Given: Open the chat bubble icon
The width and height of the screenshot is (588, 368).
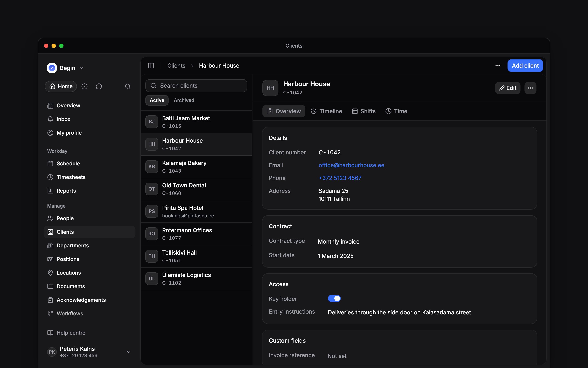Looking at the screenshot, I should [x=99, y=86].
